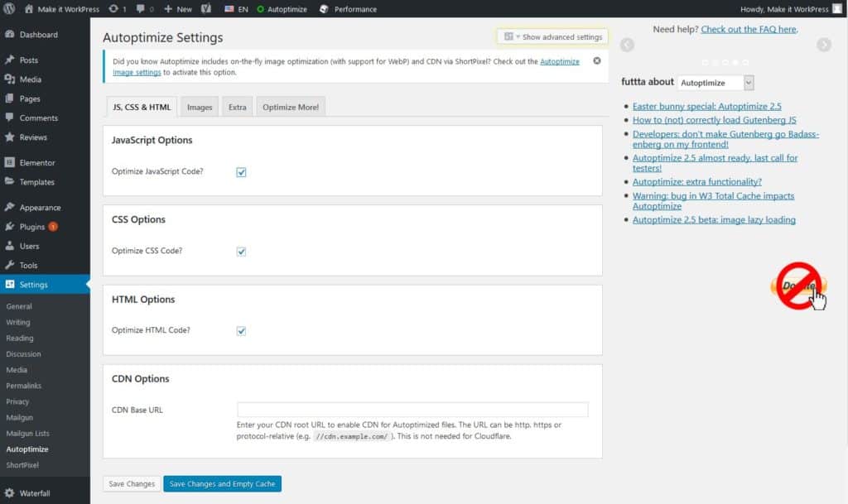Click Show advanced settings
Screen dimensions: 848x504
tap(552, 36)
